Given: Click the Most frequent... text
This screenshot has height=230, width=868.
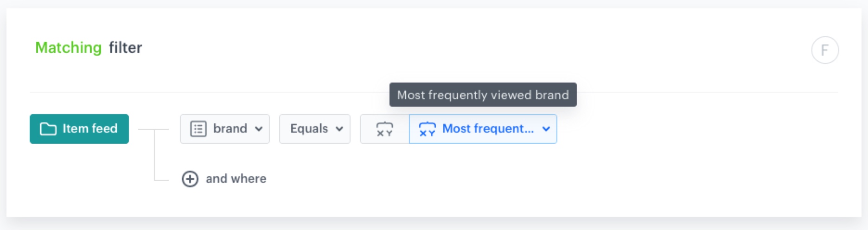Looking at the screenshot, I should coord(488,129).
